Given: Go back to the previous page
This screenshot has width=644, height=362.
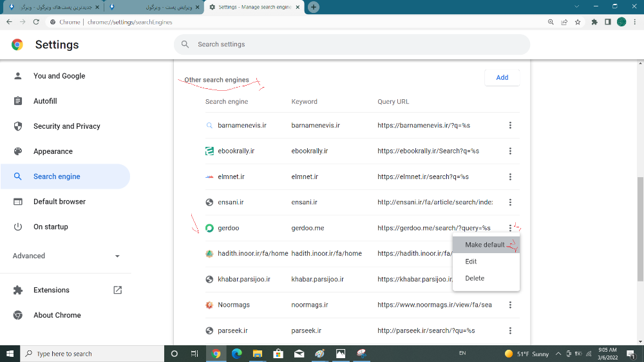Looking at the screenshot, I should coord(9,22).
